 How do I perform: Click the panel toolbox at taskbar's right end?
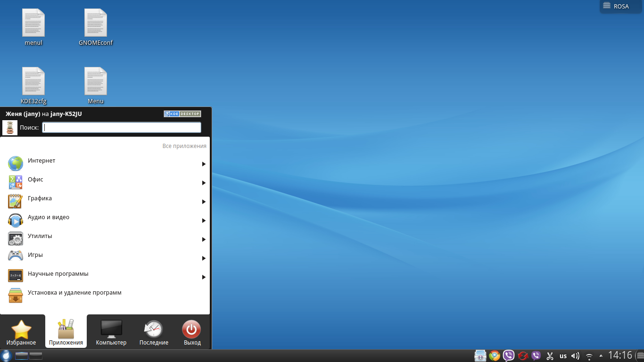point(640,356)
